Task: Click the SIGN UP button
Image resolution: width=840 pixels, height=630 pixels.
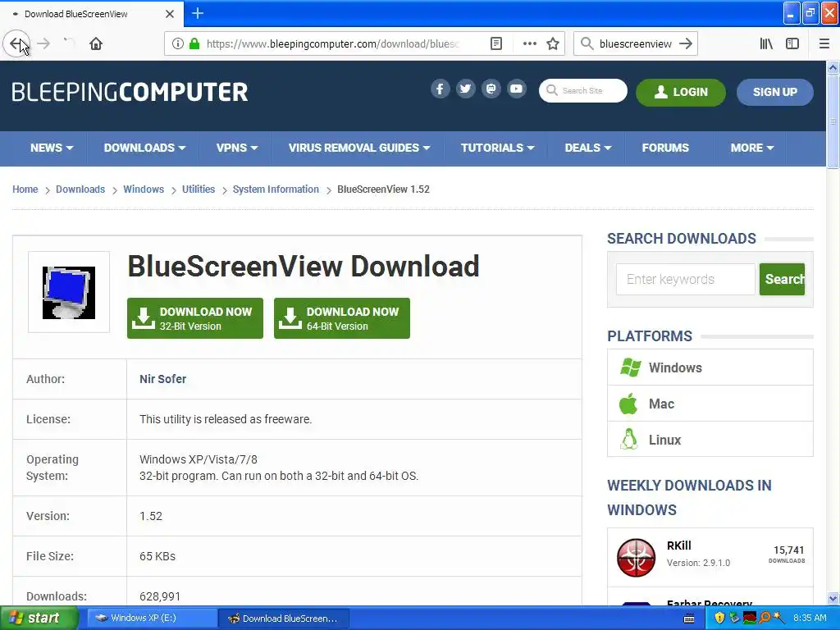Action: click(774, 92)
